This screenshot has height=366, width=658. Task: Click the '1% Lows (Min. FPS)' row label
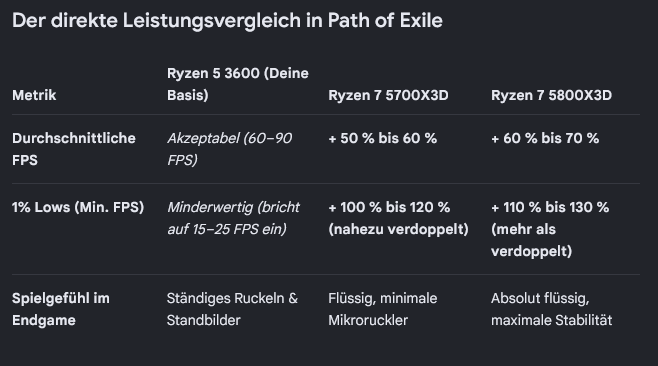(x=78, y=207)
